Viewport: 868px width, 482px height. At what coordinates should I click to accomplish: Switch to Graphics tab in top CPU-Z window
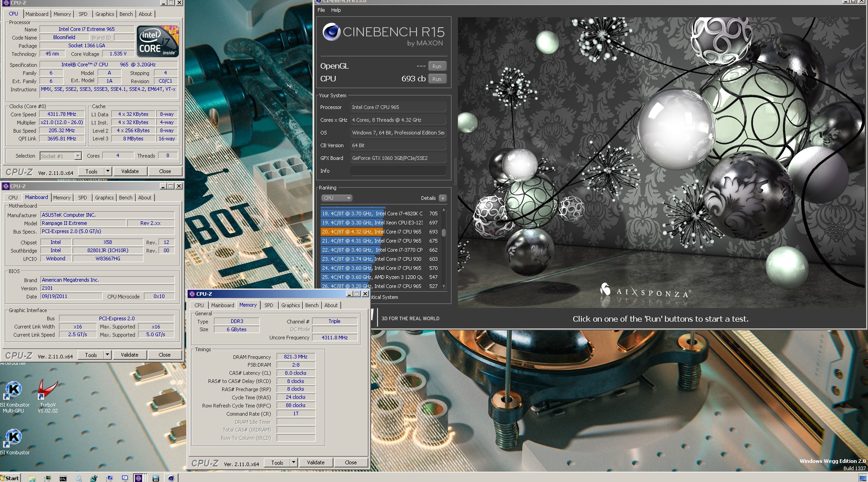point(105,14)
